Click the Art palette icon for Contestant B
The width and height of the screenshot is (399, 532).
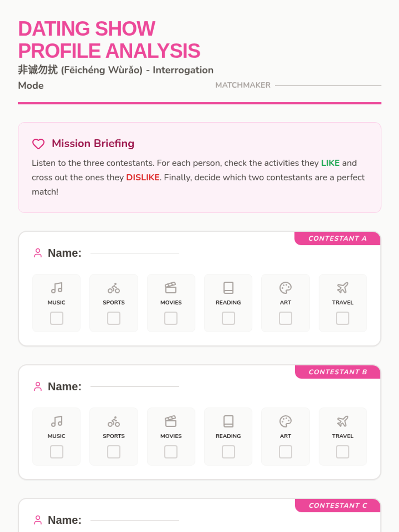pyautogui.click(x=286, y=421)
